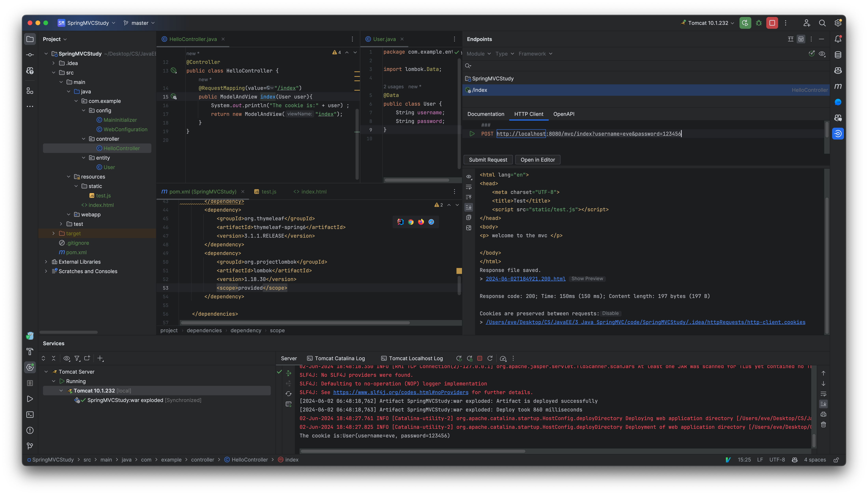Open the Commit tool window icon
Viewport: 868px width, 495px height.
point(30,55)
